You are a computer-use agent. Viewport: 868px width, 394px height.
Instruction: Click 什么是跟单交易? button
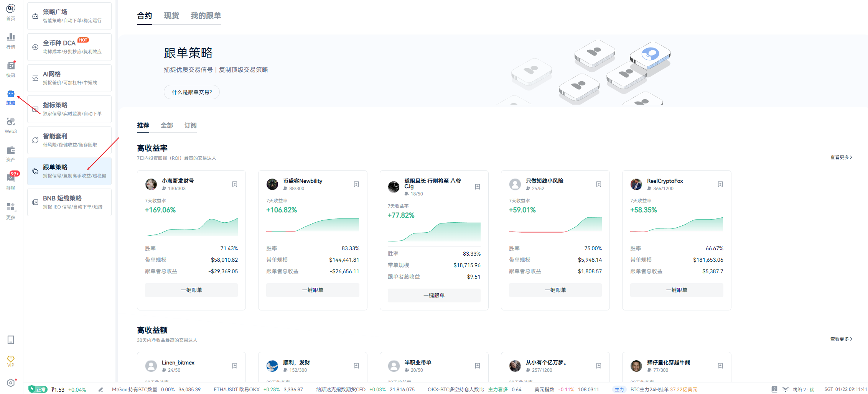[192, 92]
